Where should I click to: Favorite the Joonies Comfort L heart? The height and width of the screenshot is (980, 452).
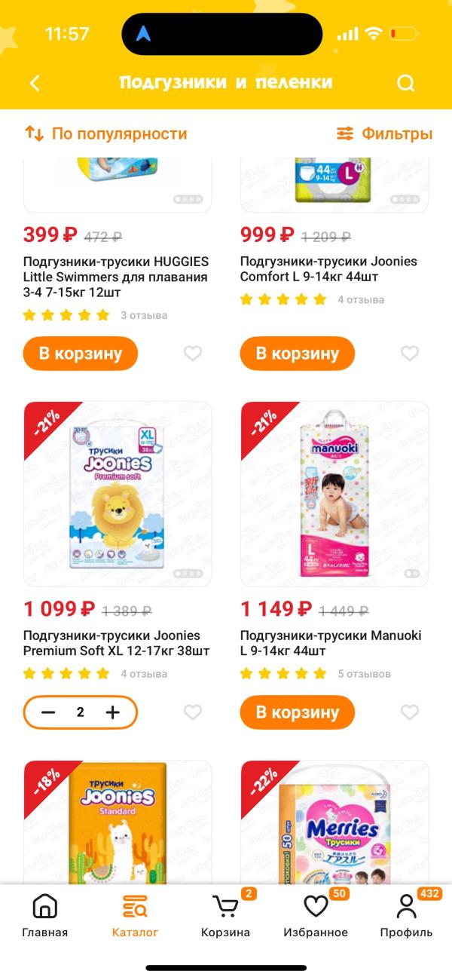[x=410, y=353]
